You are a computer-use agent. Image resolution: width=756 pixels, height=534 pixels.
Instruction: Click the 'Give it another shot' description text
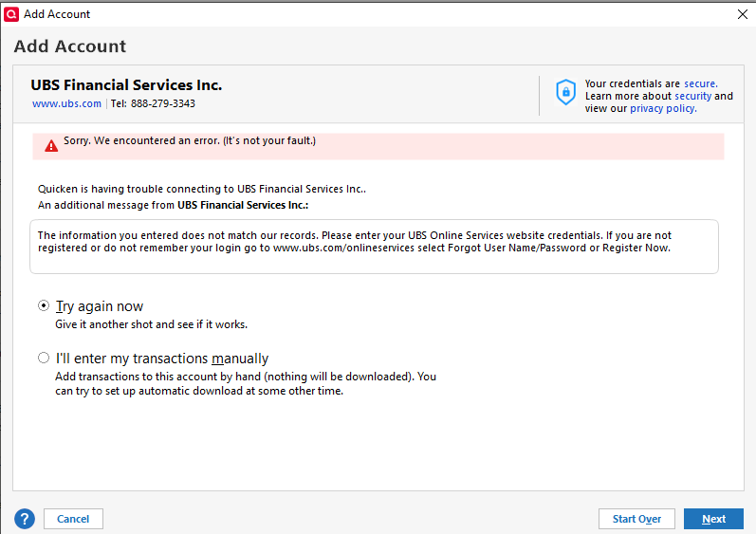pos(151,324)
